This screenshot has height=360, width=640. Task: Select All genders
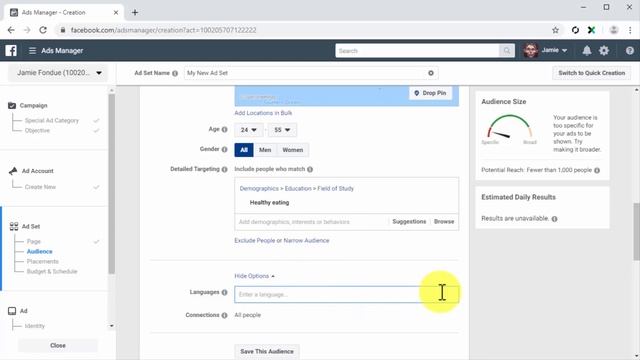click(244, 150)
